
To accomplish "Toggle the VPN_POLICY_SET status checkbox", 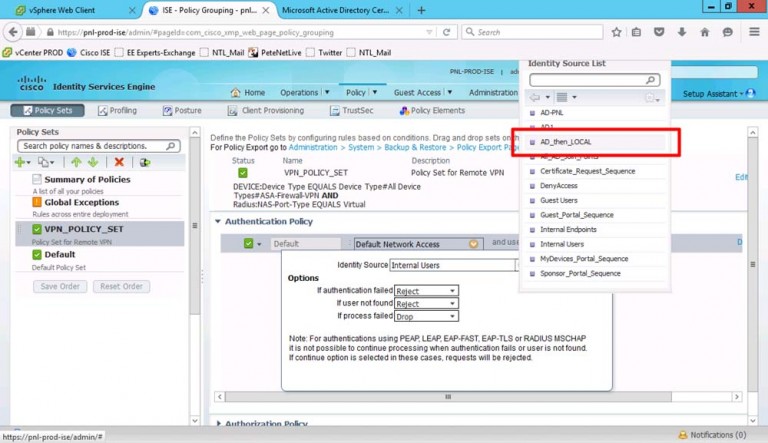I will click(x=242, y=172).
